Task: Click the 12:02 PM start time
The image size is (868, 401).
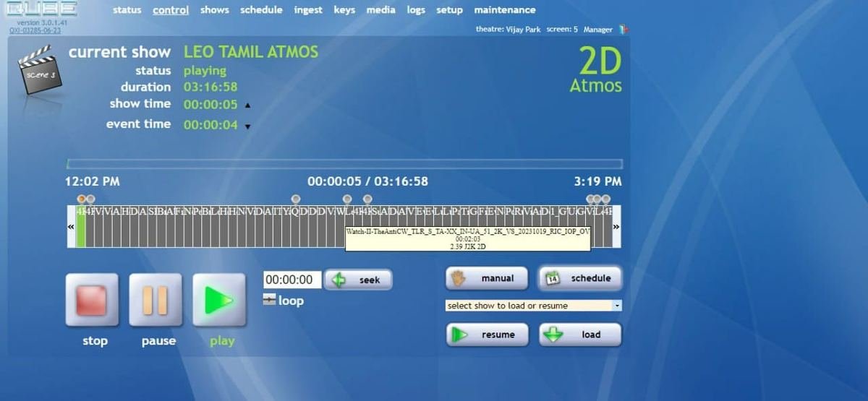Action: pyautogui.click(x=93, y=181)
